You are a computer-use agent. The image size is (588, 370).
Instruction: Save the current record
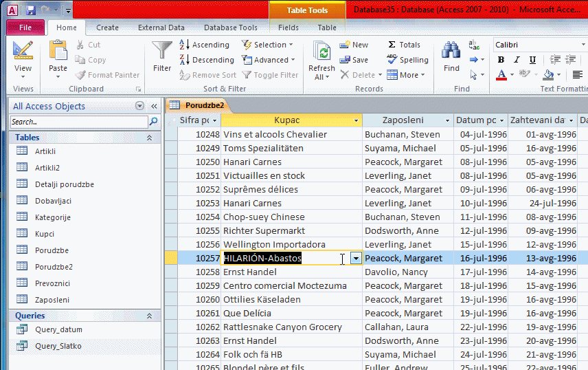click(x=354, y=60)
